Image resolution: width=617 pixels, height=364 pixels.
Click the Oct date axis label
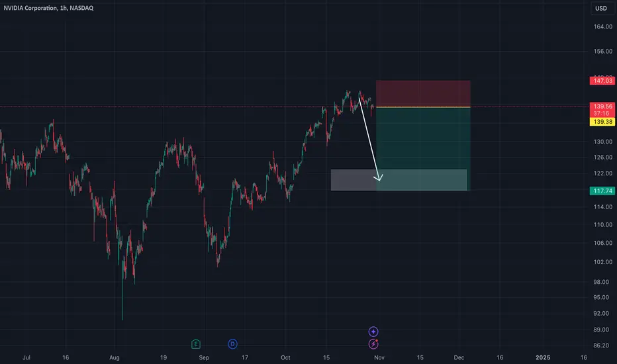285,357
